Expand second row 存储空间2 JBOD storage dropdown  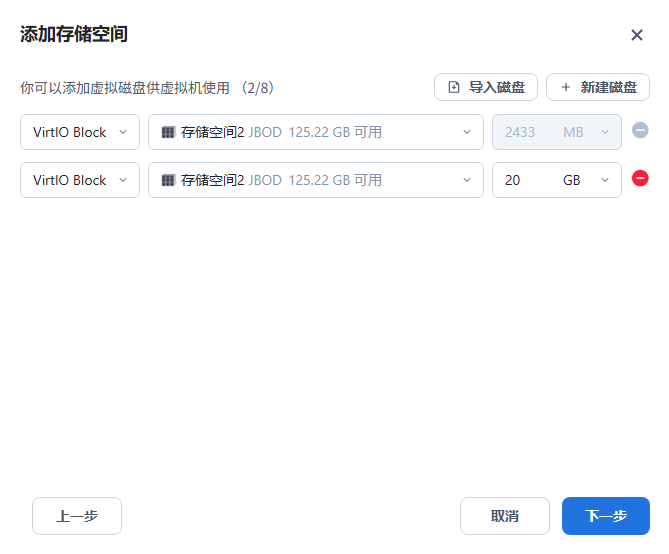pyautogui.click(x=316, y=180)
